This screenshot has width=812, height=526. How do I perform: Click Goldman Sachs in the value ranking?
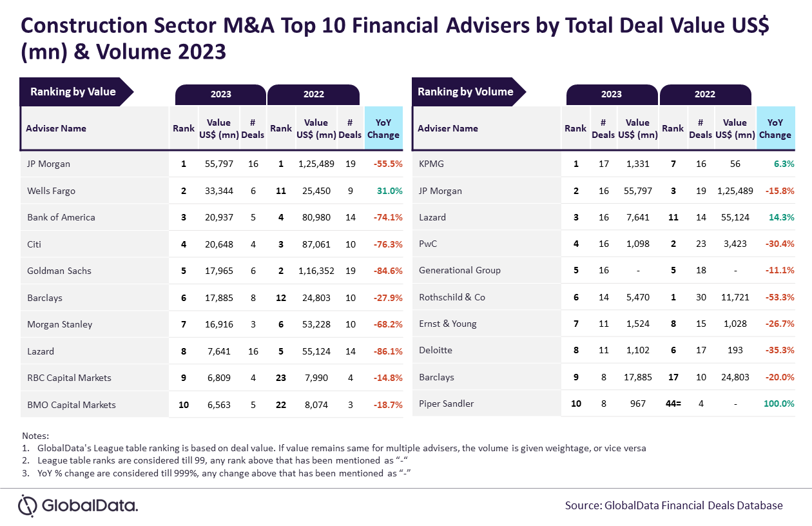click(59, 271)
